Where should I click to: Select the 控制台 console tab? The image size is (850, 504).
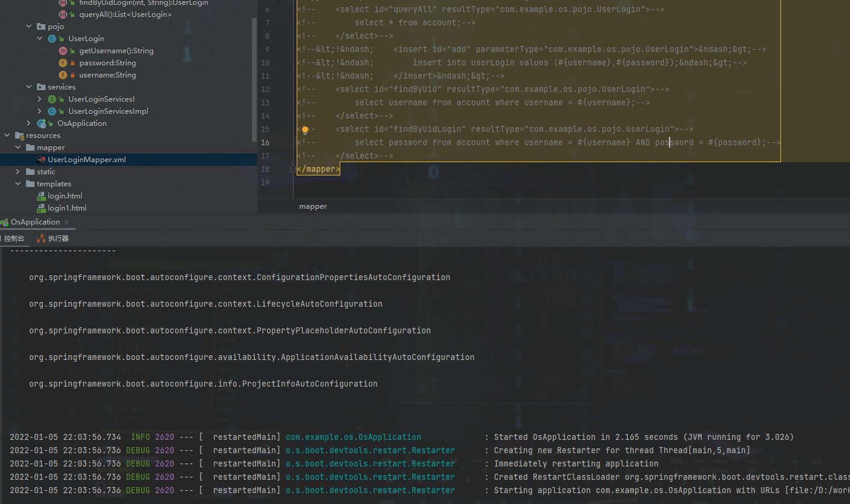pyautogui.click(x=15, y=238)
